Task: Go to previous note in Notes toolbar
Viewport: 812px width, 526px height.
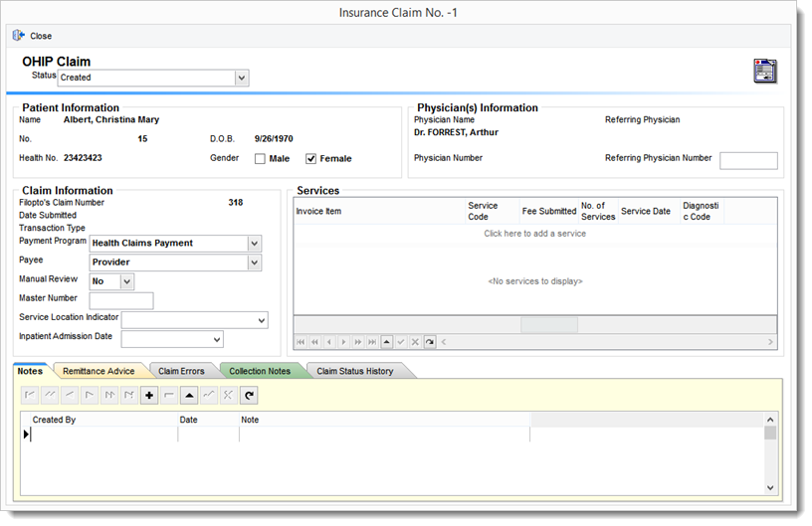Action: pyautogui.click(x=70, y=395)
